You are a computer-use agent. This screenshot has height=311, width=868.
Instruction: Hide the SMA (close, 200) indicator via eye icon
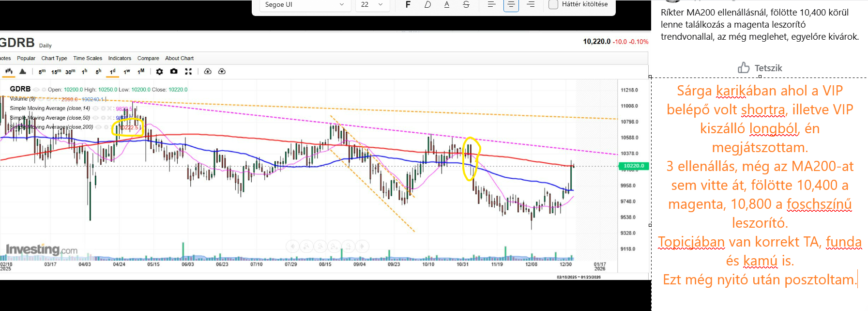click(x=99, y=127)
